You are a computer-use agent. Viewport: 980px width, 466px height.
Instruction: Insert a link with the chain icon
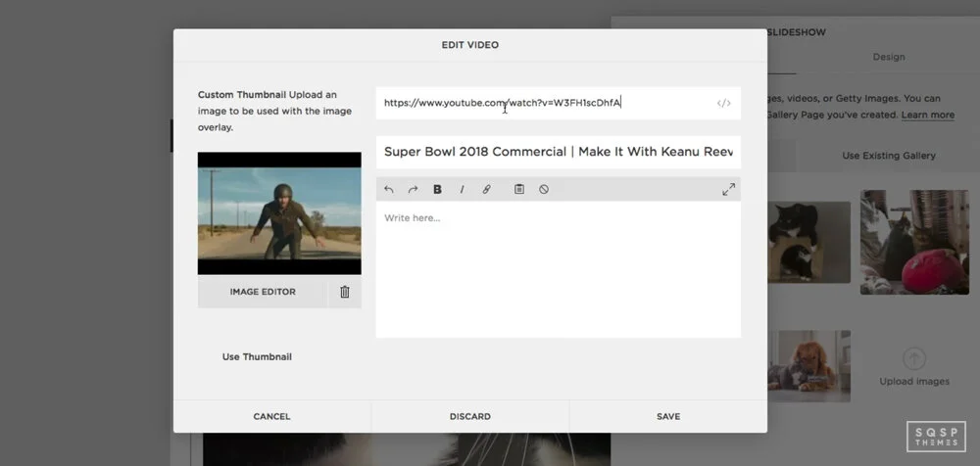[486, 189]
